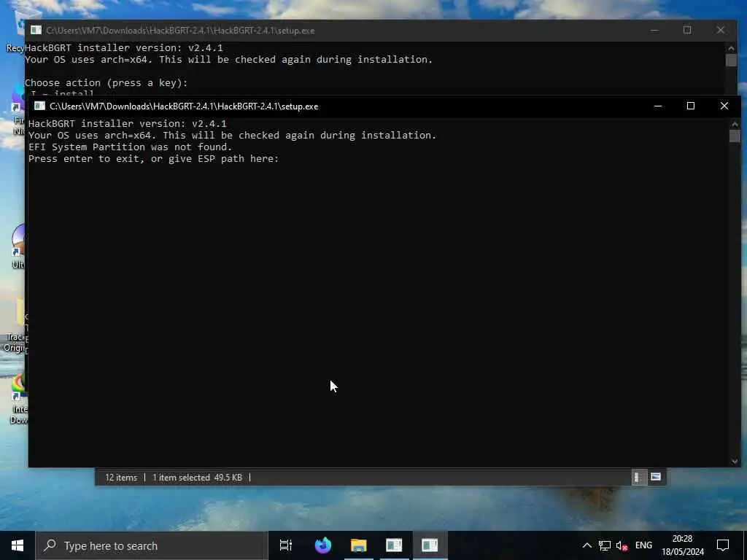
Task: Open File Explorer from the taskbar
Action: 359,545
